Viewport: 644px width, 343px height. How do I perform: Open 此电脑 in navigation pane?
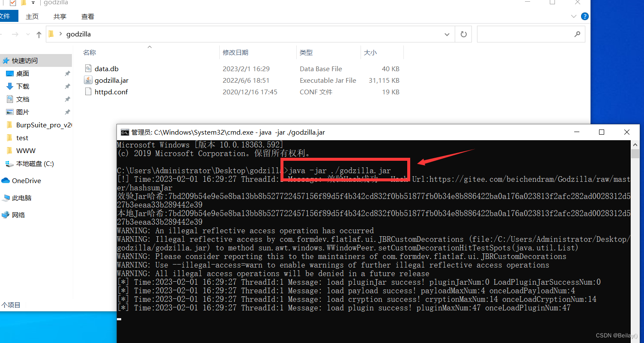pyautogui.click(x=22, y=198)
